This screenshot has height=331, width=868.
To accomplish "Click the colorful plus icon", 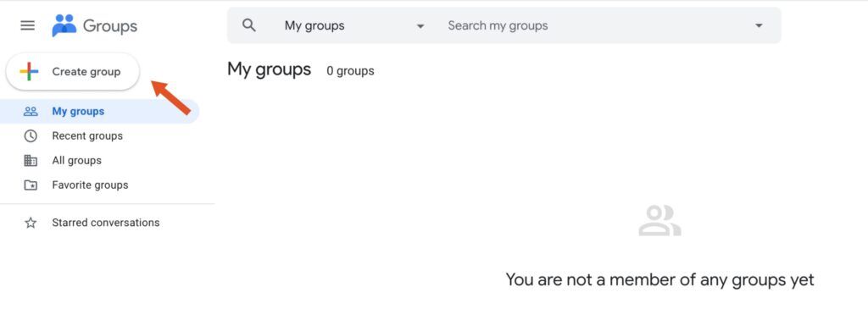I will click(x=29, y=71).
